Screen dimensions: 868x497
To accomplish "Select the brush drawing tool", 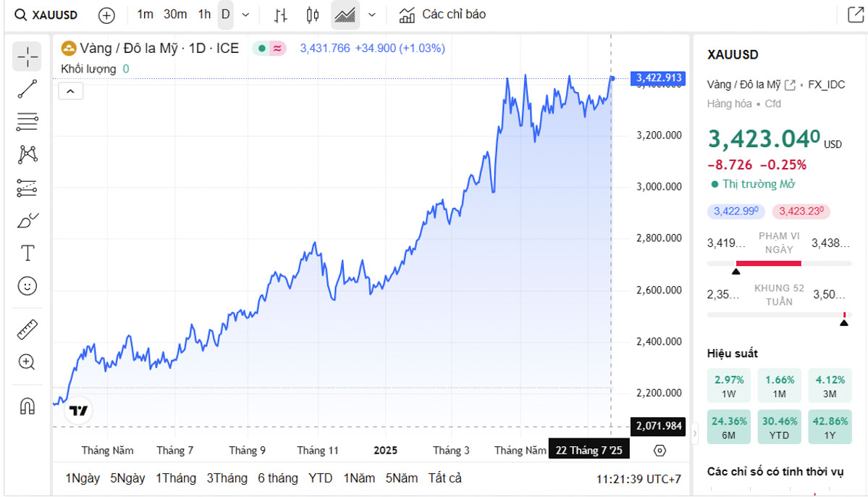I will point(27,220).
